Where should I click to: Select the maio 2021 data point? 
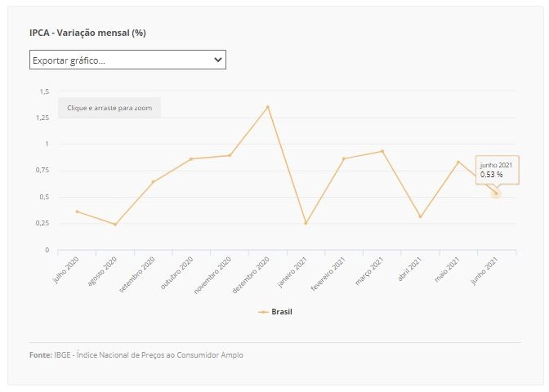pyautogui.click(x=458, y=162)
